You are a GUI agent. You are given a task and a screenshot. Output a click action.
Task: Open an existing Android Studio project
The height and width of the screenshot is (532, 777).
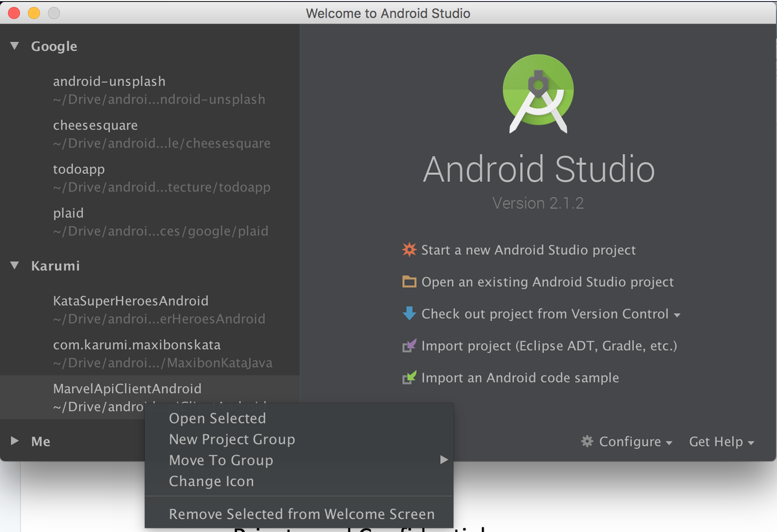coord(548,282)
